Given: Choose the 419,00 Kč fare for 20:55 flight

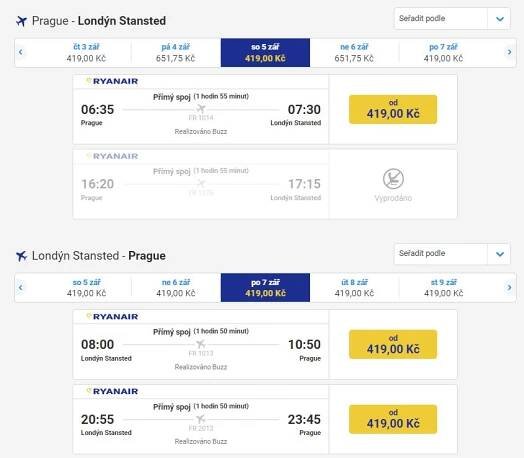Looking at the screenshot, I should [x=393, y=419].
